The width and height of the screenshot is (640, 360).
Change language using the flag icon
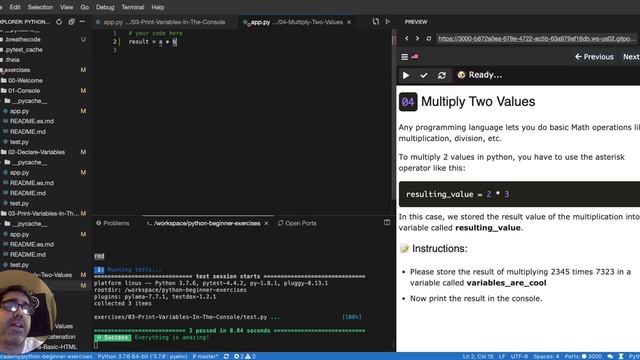click(415, 56)
